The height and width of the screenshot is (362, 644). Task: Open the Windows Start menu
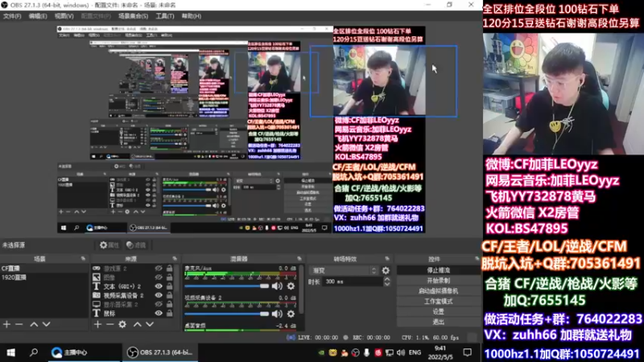pyautogui.click(x=10, y=352)
